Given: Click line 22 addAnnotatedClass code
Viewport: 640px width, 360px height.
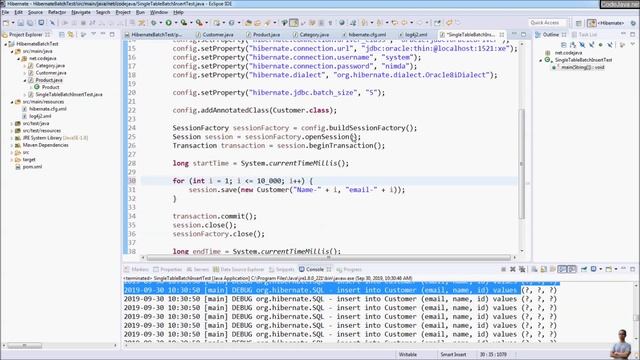Looking at the screenshot, I should click(x=255, y=110).
